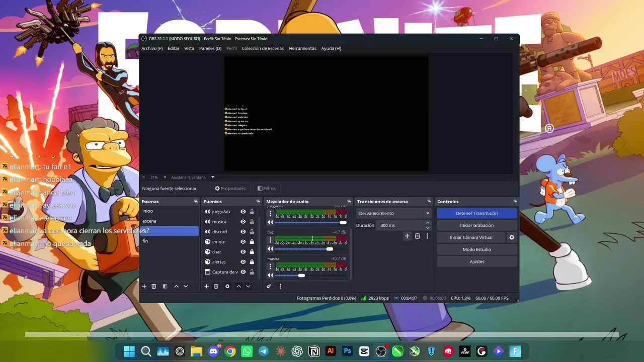Enable Modo Estudio
644x362 pixels.
pos(477,249)
